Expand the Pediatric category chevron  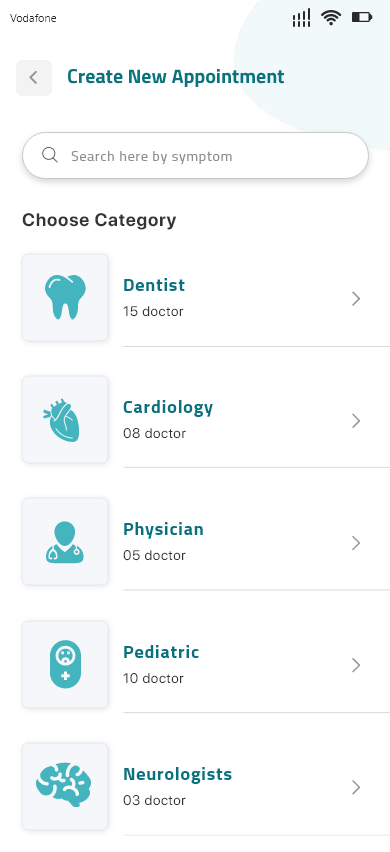pos(356,665)
